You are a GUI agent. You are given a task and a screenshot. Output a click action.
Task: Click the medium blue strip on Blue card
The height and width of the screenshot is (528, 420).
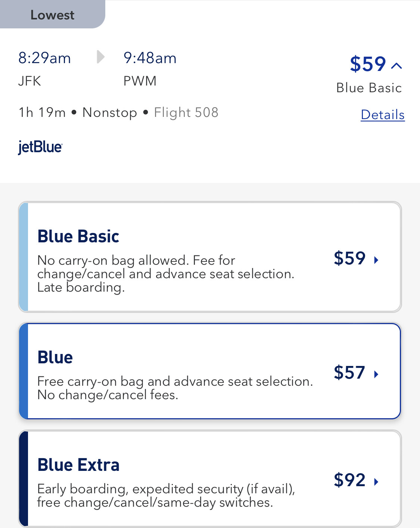(x=24, y=371)
